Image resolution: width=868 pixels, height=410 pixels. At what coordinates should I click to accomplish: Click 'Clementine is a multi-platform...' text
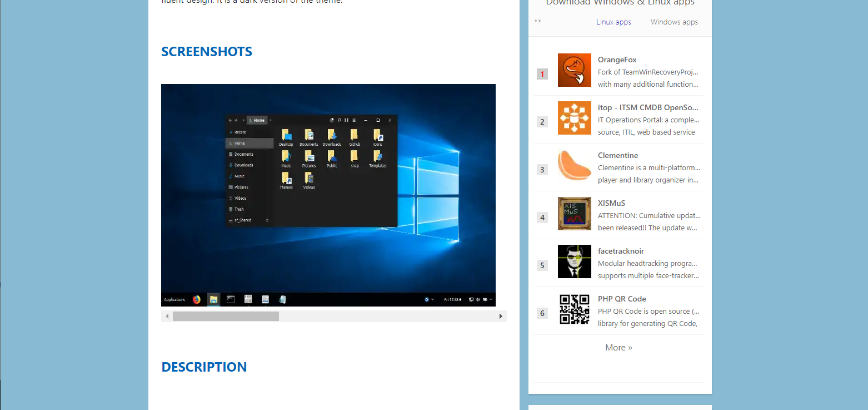[649, 167]
